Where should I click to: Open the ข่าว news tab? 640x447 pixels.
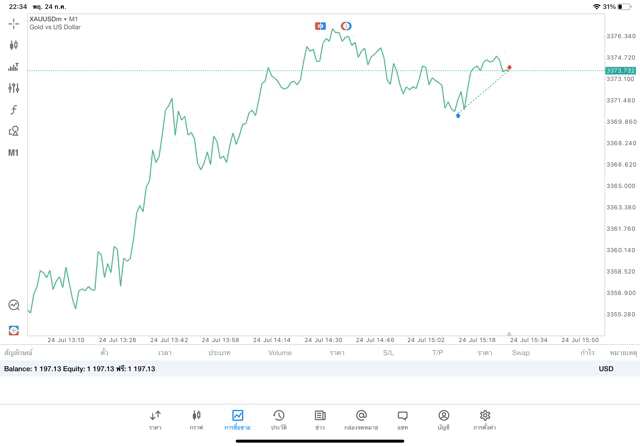tap(319, 419)
